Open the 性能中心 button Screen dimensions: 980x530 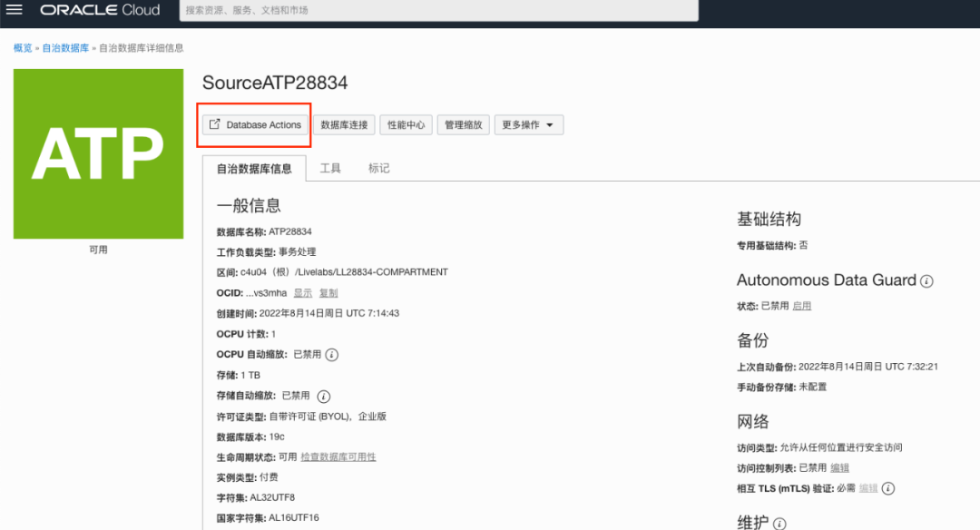[406, 124]
